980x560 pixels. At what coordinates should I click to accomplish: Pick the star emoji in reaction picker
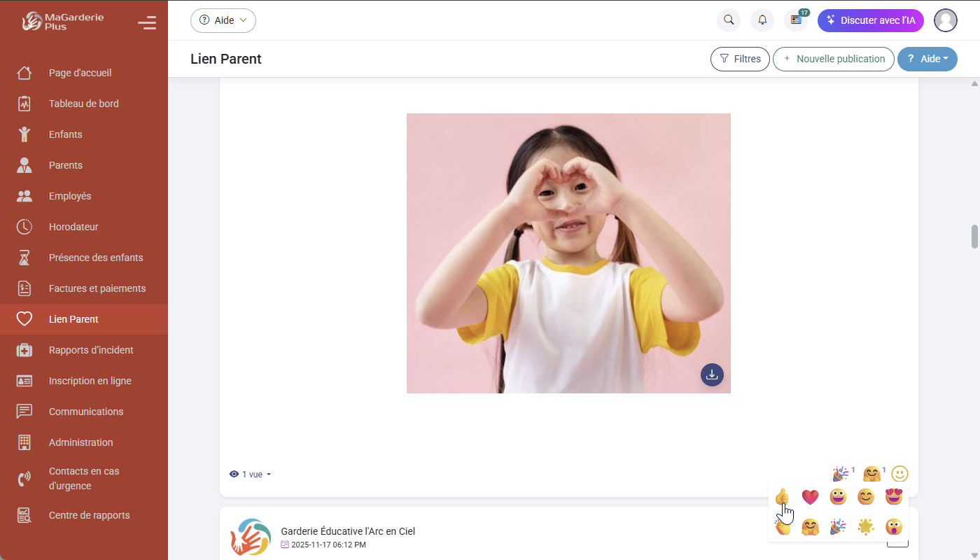click(866, 526)
